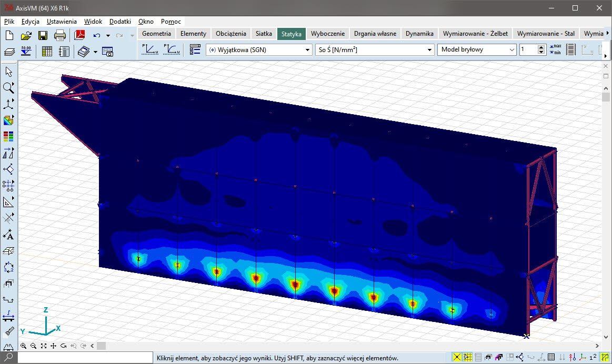Viewport: 612px width, 364px height.
Task: Expand the So Ś [N/mm²] result component dropdown
Action: (374, 50)
